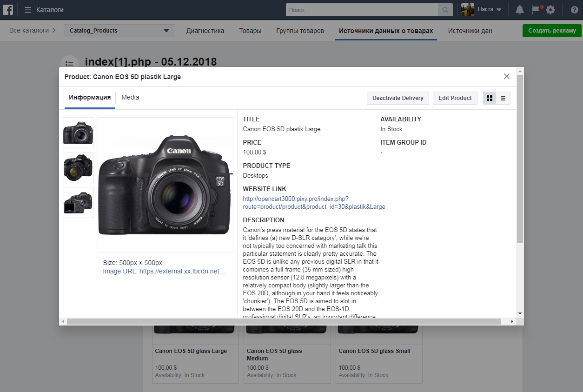The width and height of the screenshot is (583, 392).
Task: Click the flag alerts icon
Action: point(536,10)
